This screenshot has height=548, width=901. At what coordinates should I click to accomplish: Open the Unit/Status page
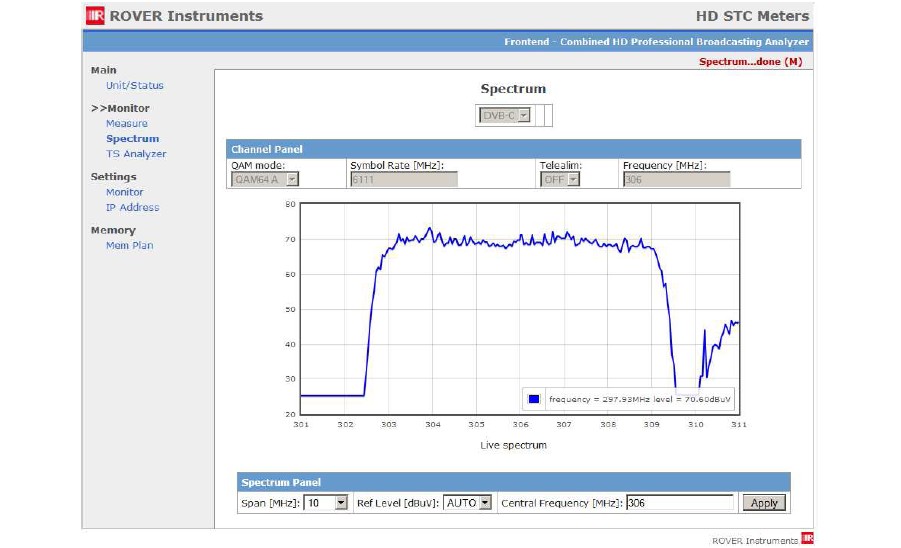[134, 85]
